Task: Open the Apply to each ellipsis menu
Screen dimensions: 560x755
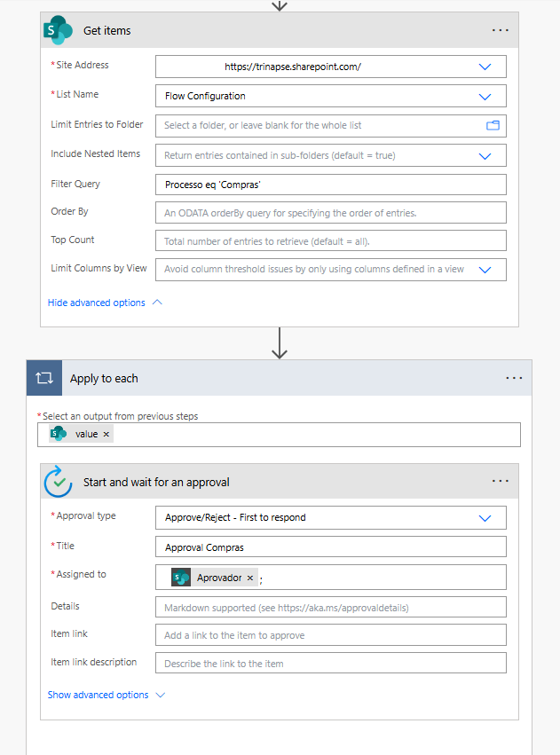Action: [514, 377]
